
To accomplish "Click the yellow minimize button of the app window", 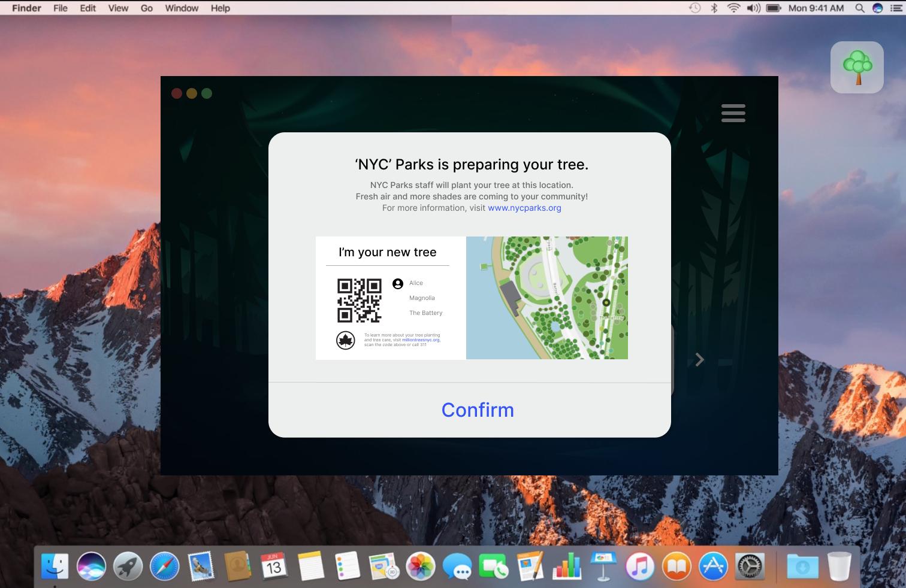I will pyautogui.click(x=192, y=93).
